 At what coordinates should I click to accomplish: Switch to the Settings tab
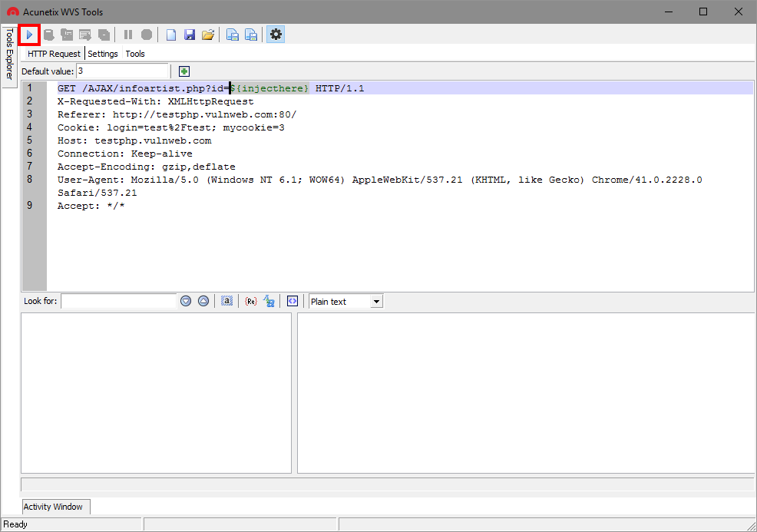coord(103,54)
